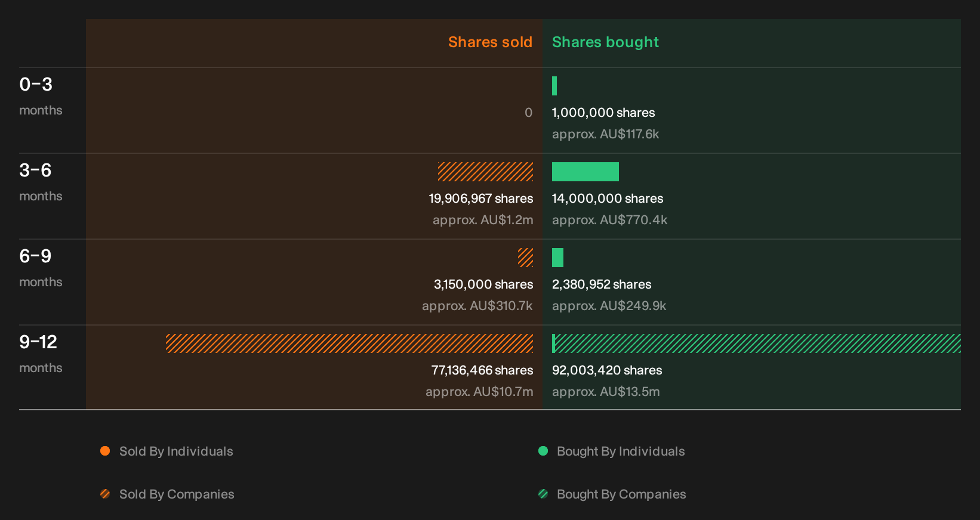The width and height of the screenshot is (980, 520).
Task: Click the approx. AU$117.6k value
Action: [x=605, y=134]
